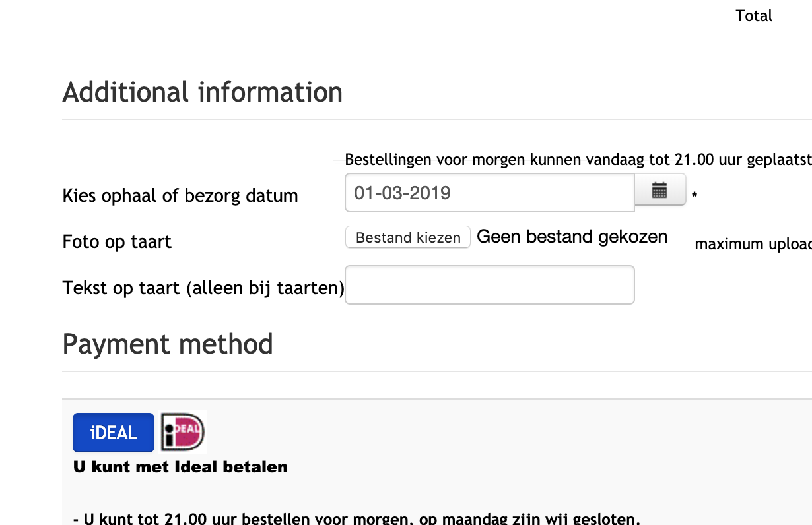812x525 pixels.
Task: Click the maximum upload note
Action: (753, 244)
